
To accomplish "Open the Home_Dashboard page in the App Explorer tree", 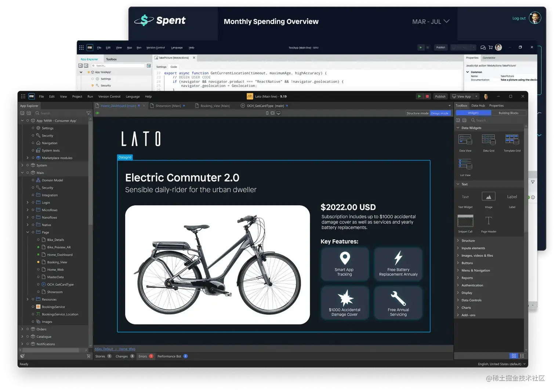I will coord(59,255).
